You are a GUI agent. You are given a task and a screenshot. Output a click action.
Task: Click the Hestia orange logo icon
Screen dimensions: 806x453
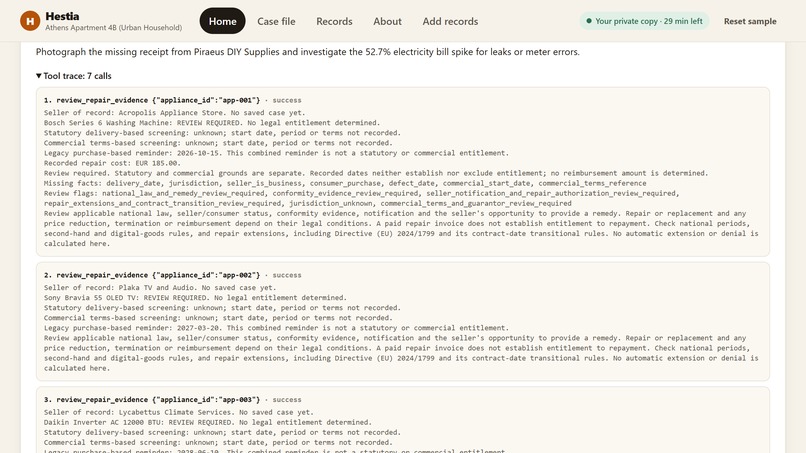pos(30,21)
